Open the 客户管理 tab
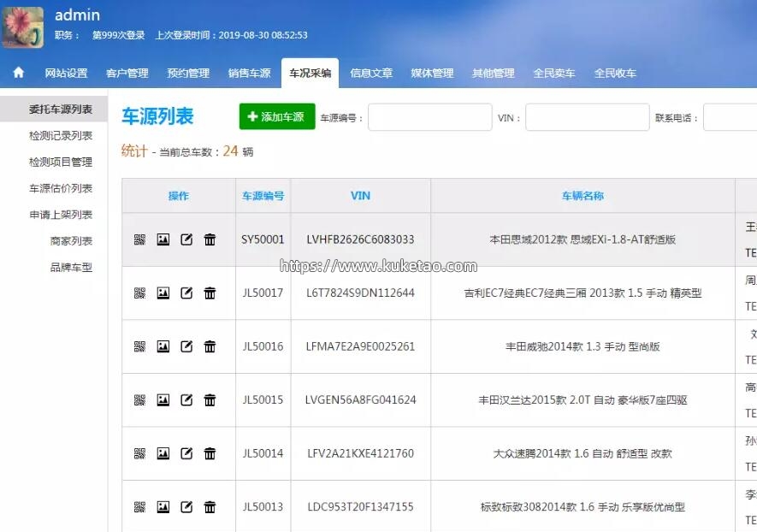This screenshot has height=532, width=757. click(x=127, y=74)
